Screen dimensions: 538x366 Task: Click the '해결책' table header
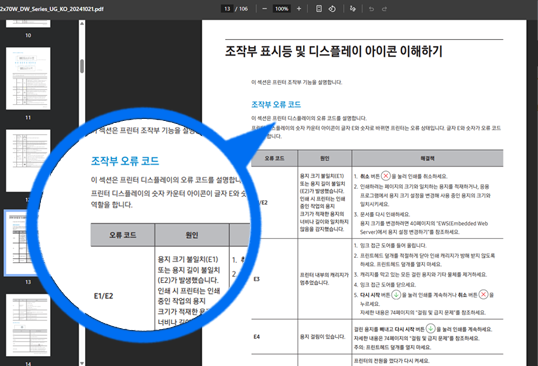point(428,158)
